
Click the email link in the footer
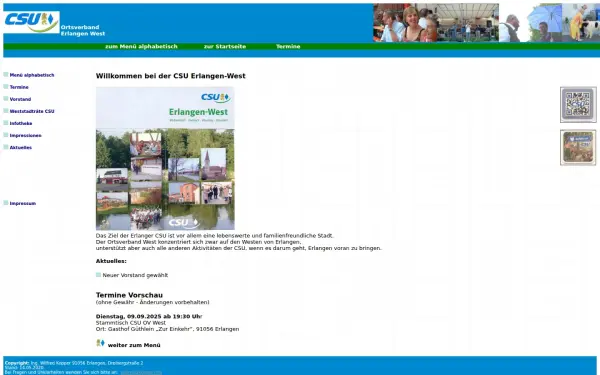click(x=141, y=372)
